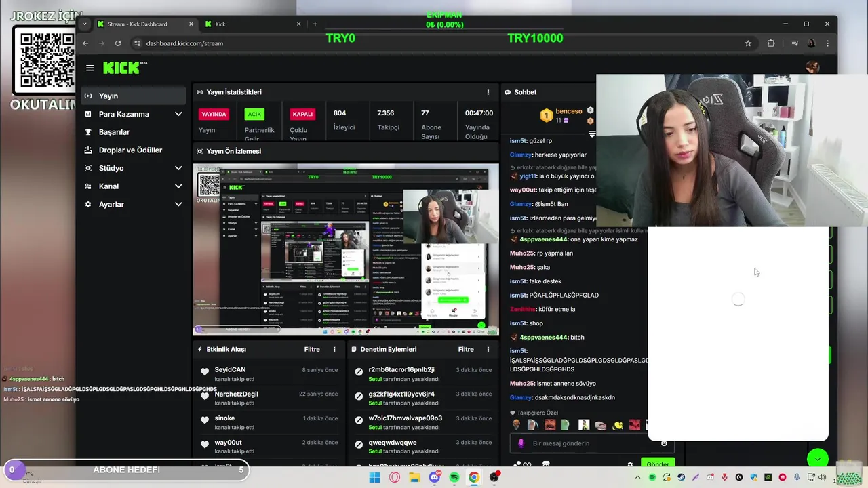Reload the dashboard page

point(118,43)
